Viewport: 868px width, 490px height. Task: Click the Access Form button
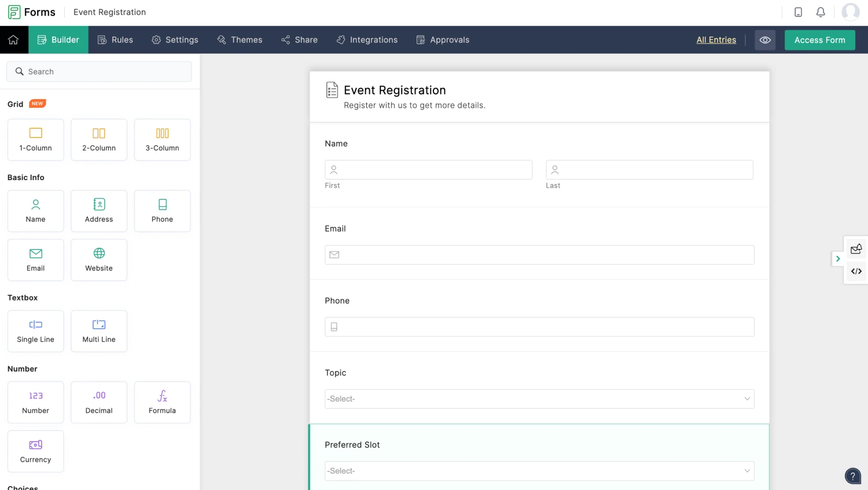coord(819,40)
